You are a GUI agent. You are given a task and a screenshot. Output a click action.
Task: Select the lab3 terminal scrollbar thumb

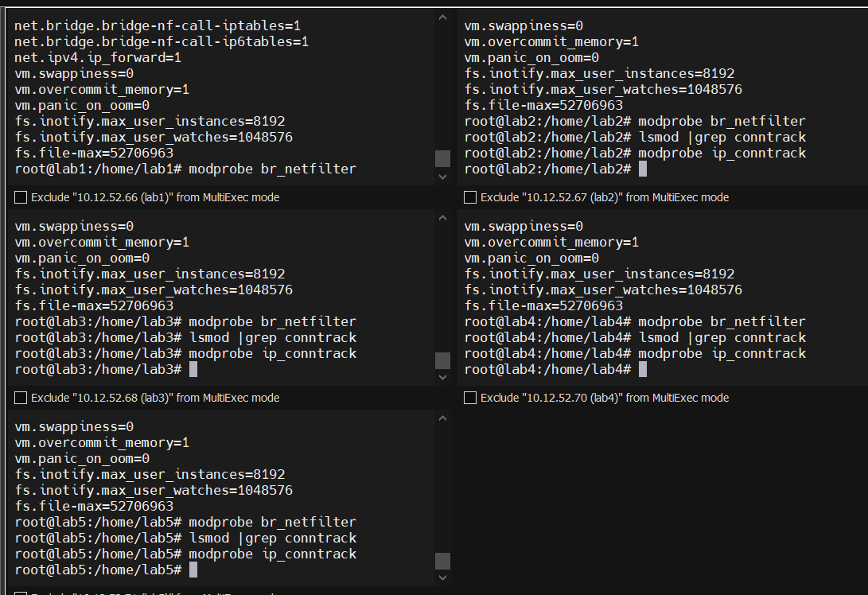(442, 360)
